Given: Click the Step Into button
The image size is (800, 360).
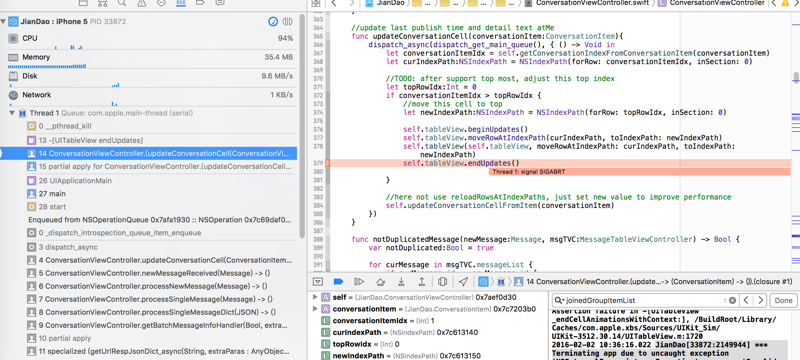Looking at the screenshot, I should click(x=402, y=281).
